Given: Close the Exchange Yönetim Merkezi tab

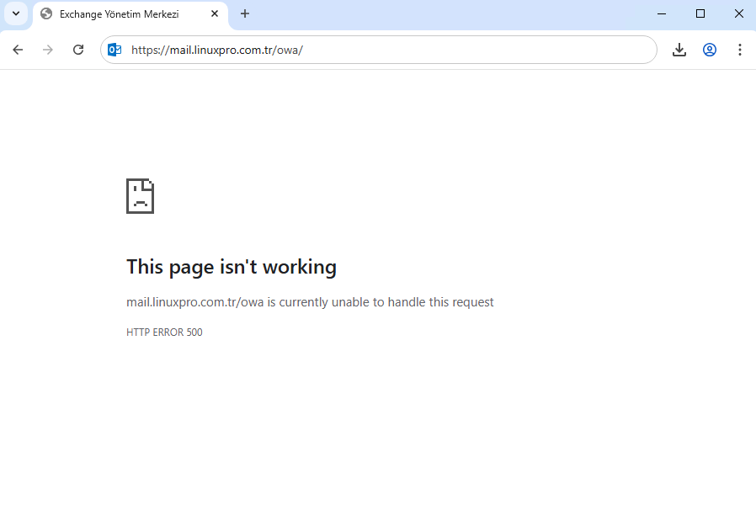Looking at the screenshot, I should click(215, 14).
